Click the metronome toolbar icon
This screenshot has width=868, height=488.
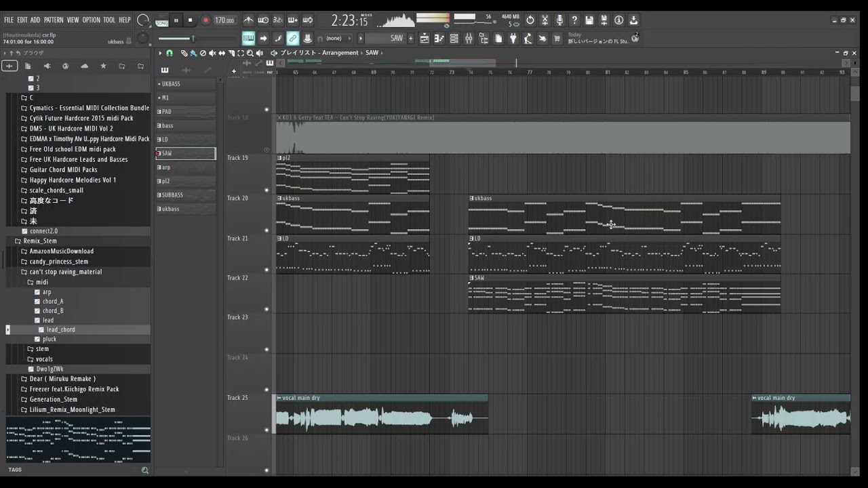(249, 20)
